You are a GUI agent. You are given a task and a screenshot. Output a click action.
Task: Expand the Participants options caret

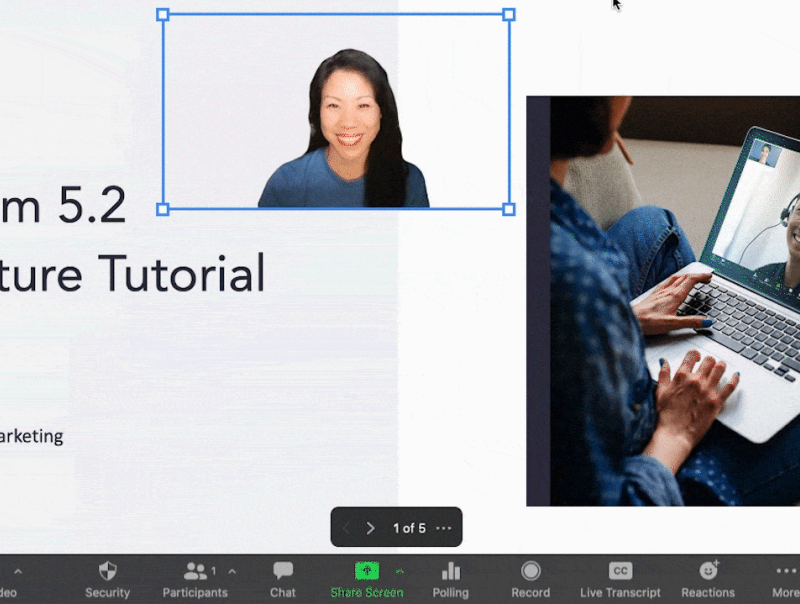pos(232,572)
